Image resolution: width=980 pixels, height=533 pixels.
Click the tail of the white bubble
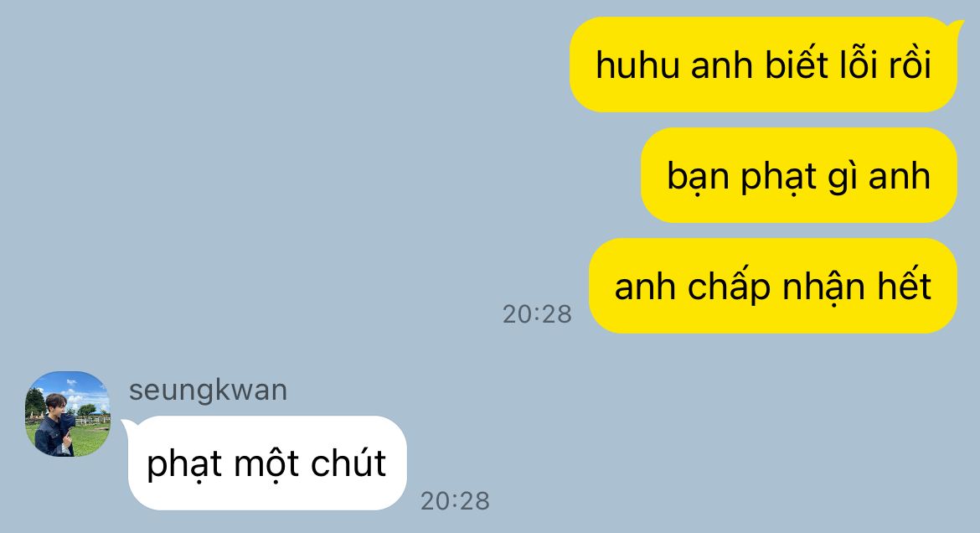(x=127, y=426)
